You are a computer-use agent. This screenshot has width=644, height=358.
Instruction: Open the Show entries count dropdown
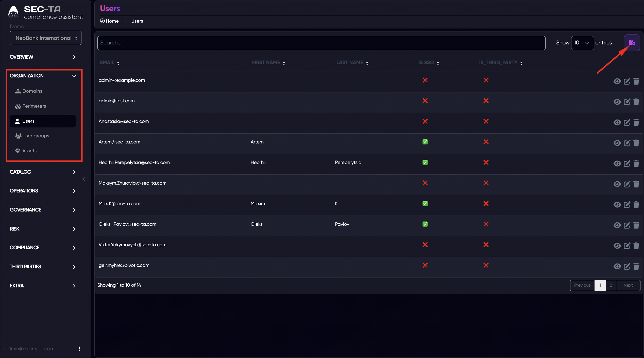pos(582,43)
